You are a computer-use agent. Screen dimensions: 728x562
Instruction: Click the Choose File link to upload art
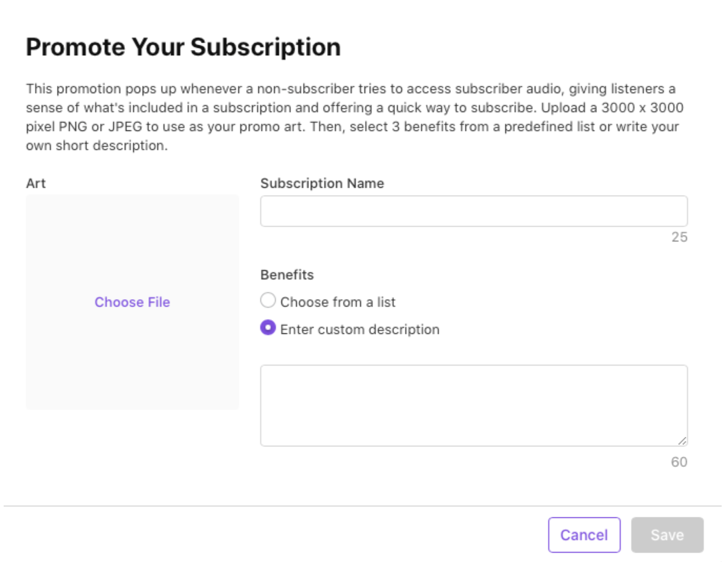tap(132, 302)
